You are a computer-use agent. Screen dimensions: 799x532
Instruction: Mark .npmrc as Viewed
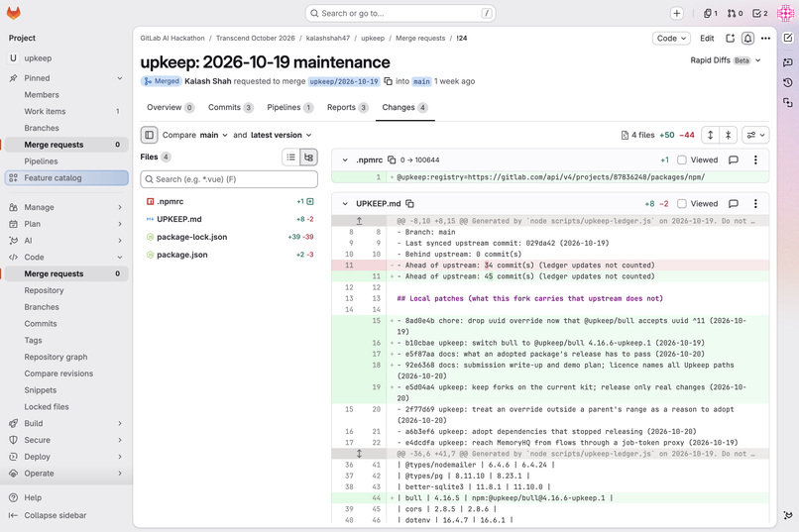682,160
